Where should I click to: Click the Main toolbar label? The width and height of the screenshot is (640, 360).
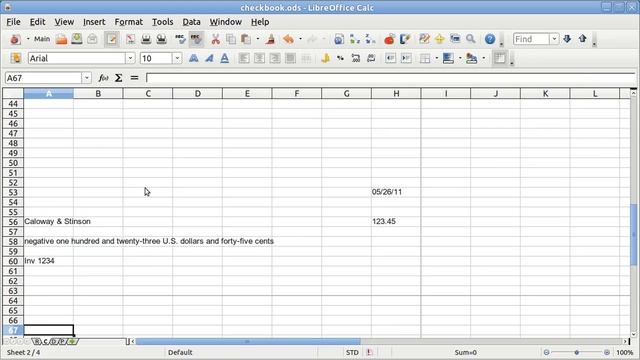pyautogui.click(x=42, y=39)
